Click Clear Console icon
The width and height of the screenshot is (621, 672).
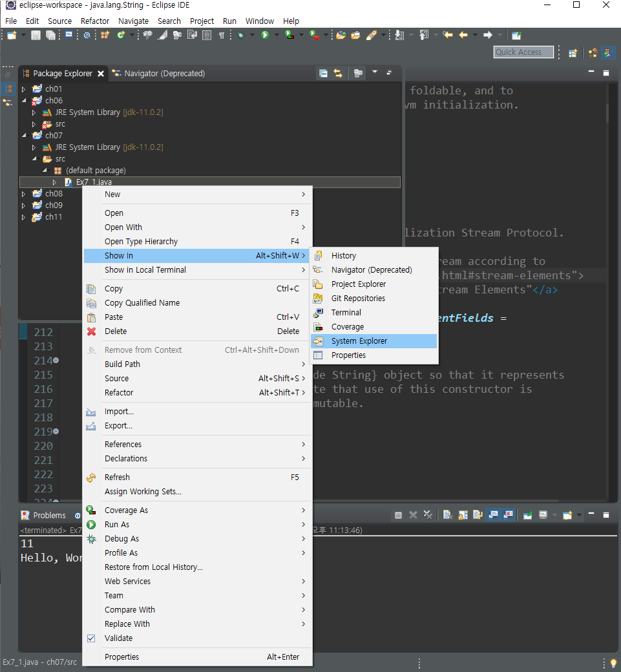[448, 515]
